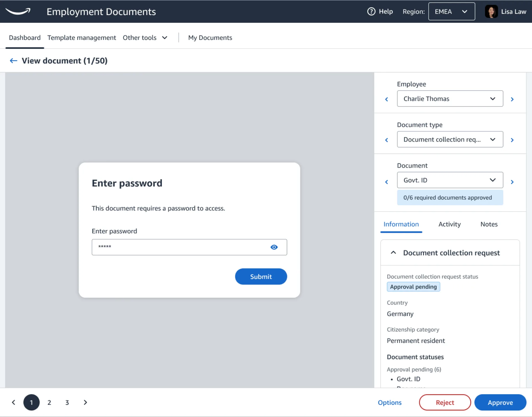The image size is (532, 417).
Task: Switch to the Activity tab
Action: click(x=449, y=224)
